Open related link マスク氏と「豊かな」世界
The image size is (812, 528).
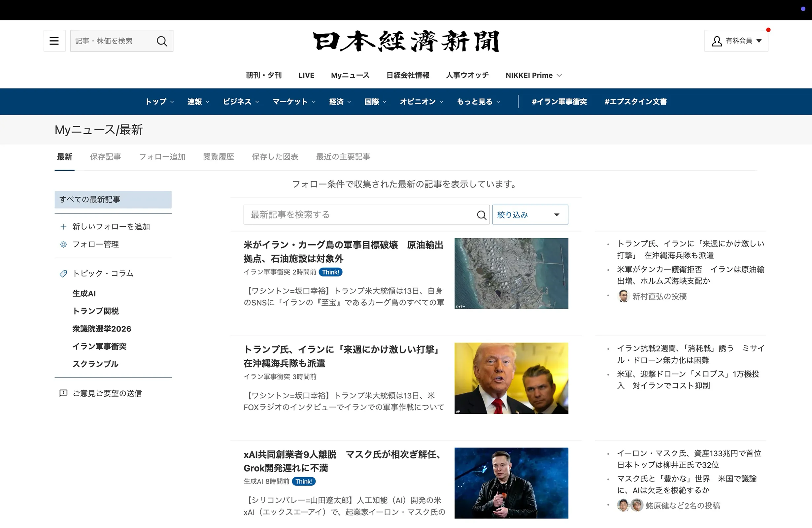[687, 484]
